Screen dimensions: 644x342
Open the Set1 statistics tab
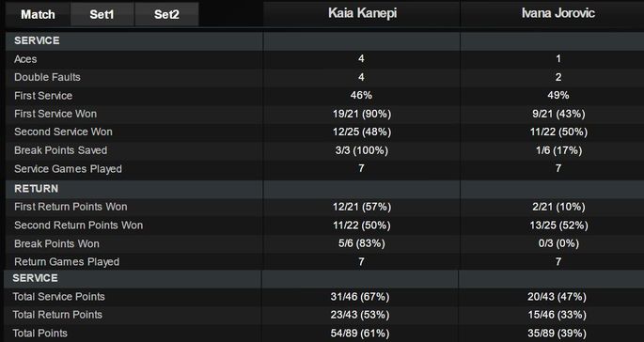[x=102, y=14]
